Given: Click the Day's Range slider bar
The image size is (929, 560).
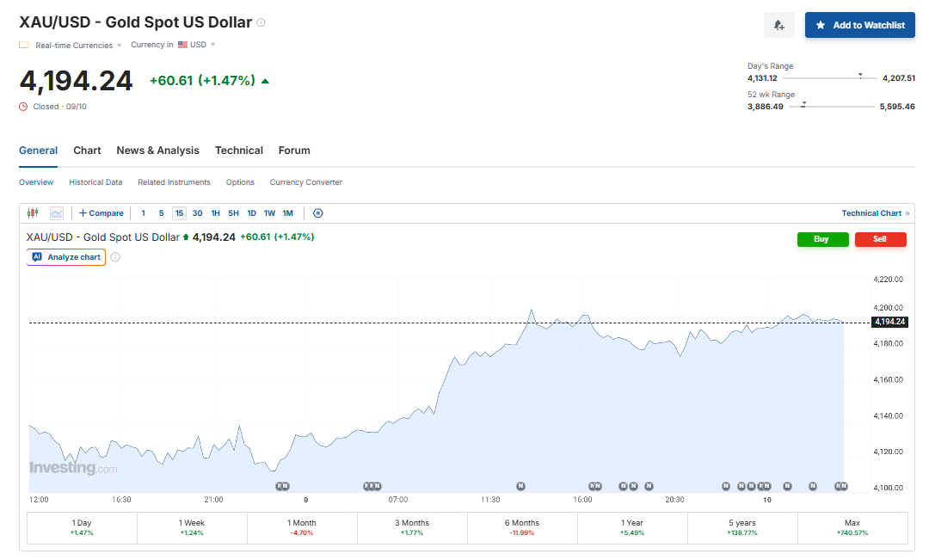Looking at the screenshot, I should [x=829, y=77].
